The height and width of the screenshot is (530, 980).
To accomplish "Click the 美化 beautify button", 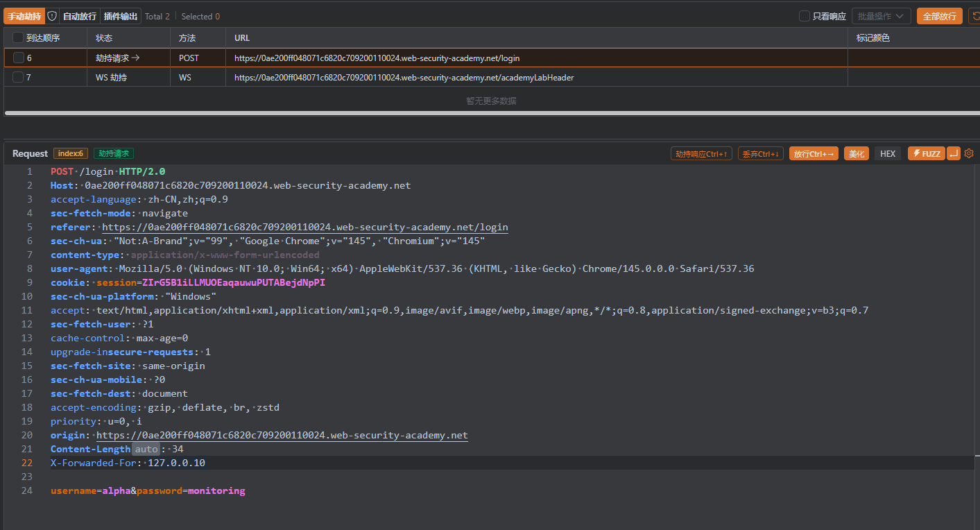I will click(x=857, y=153).
